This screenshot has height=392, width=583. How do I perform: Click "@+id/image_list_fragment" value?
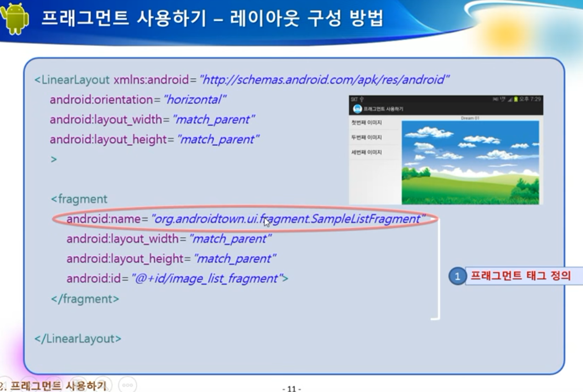click(x=207, y=278)
